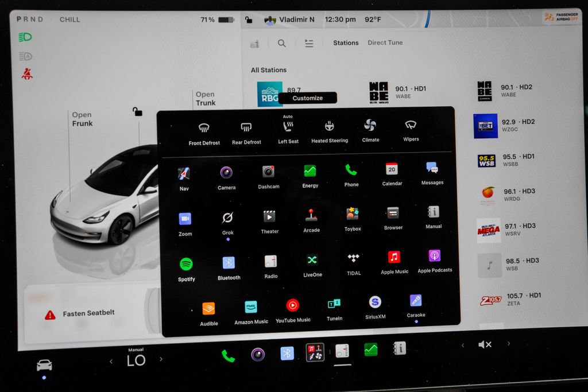The width and height of the screenshot is (588, 392).
Task: Launch the Zoom app
Action: [x=185, y=223]
